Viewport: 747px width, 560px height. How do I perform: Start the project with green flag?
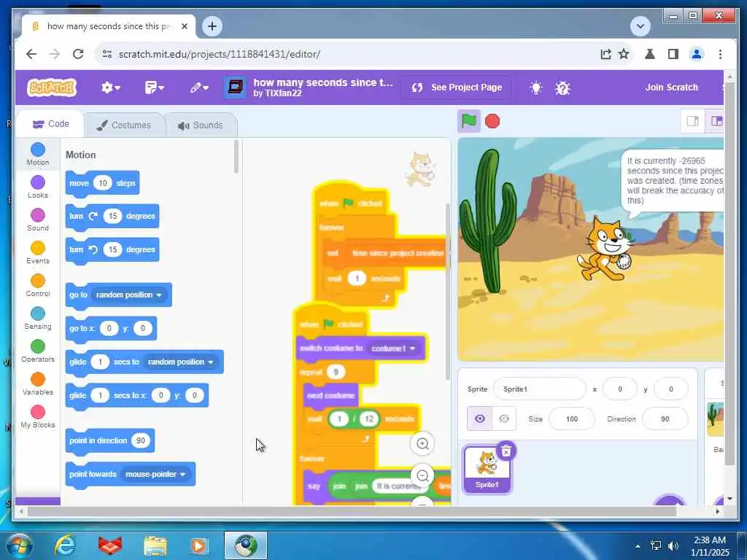[469, 121]
